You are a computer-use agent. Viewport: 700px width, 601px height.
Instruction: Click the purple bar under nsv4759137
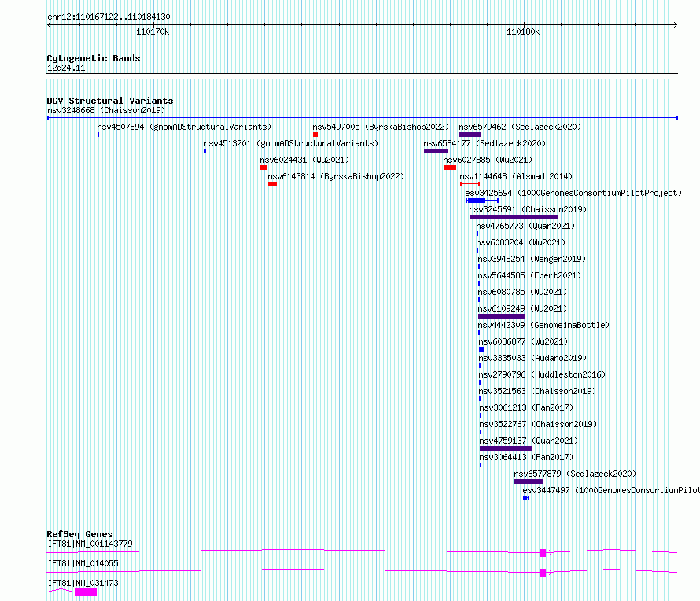click(x=507, y=448)
